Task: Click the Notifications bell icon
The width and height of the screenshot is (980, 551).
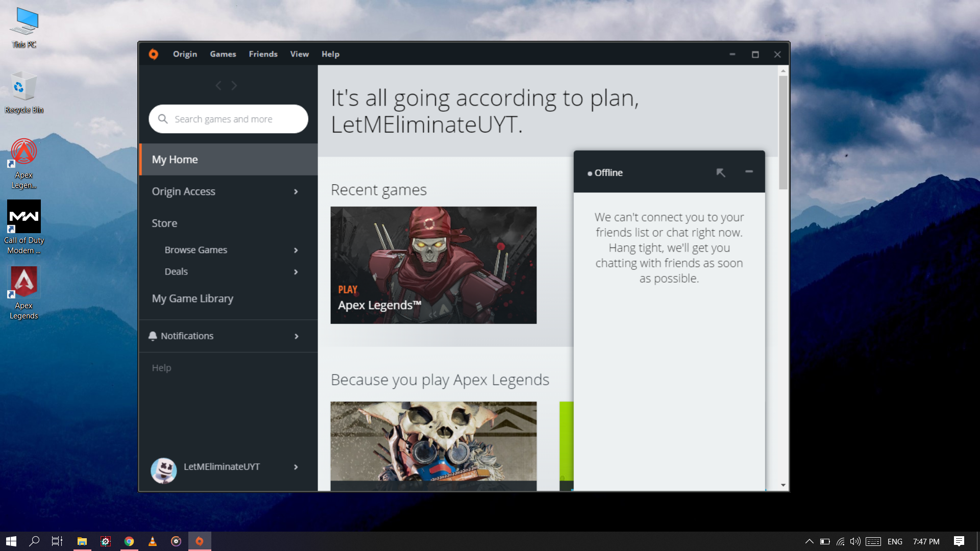Action: pos(153,336)
